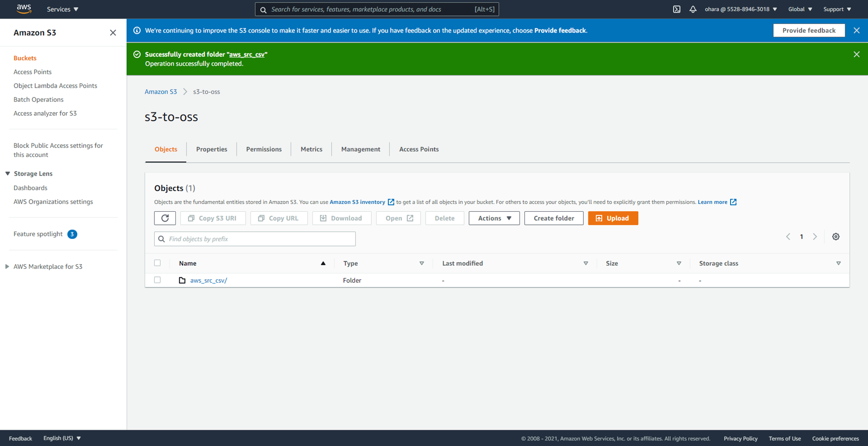The width and height of the screenshot is (868, 446).
Task: Switch to the Objects tab
Action: (x=166, y=149)
